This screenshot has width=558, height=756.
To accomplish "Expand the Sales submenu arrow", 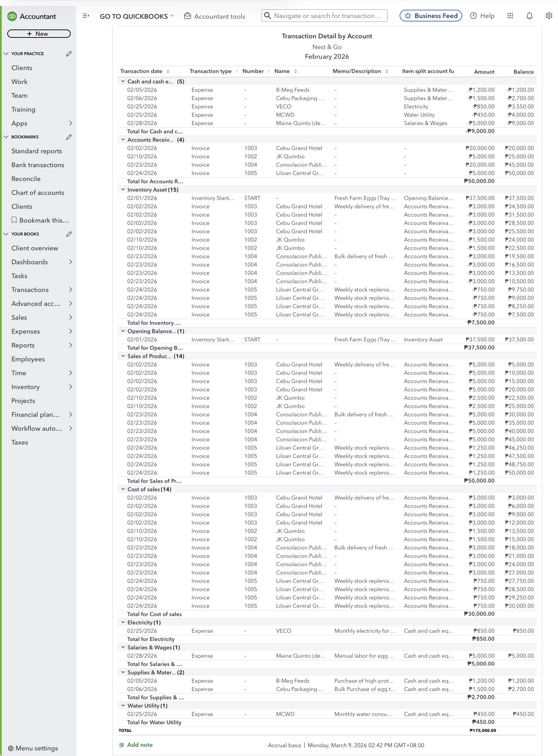I will tap(70, 317).
